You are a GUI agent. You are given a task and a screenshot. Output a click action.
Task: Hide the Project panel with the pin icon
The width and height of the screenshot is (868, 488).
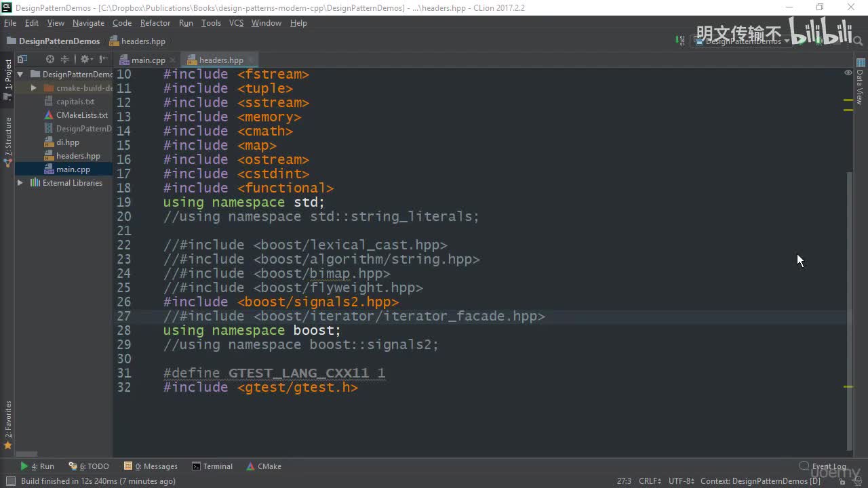[x=102, y=60]
